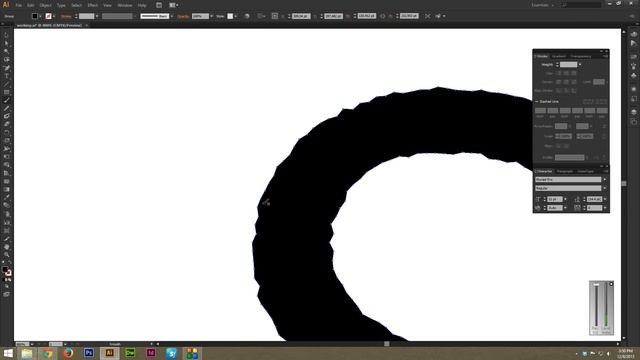Select the Rectangle tool

coord(7,92)
